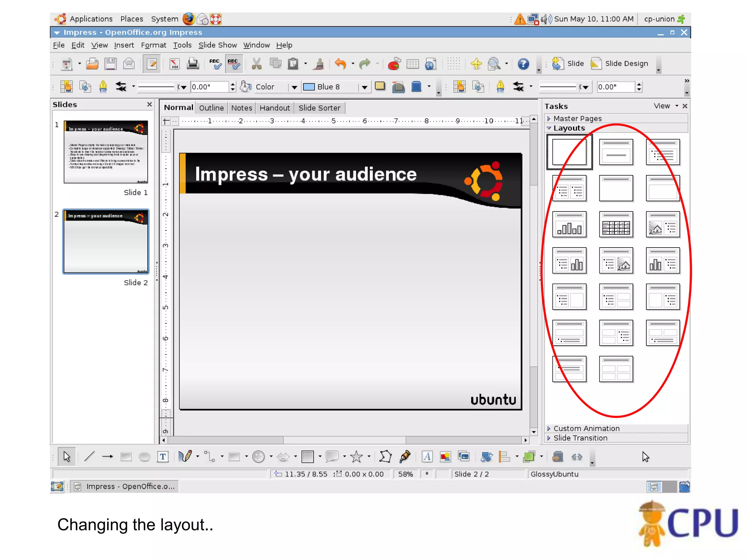Click the Blue 8 color swatch
Viewport: 747px width, 560px height.
(x=309, y=87)
